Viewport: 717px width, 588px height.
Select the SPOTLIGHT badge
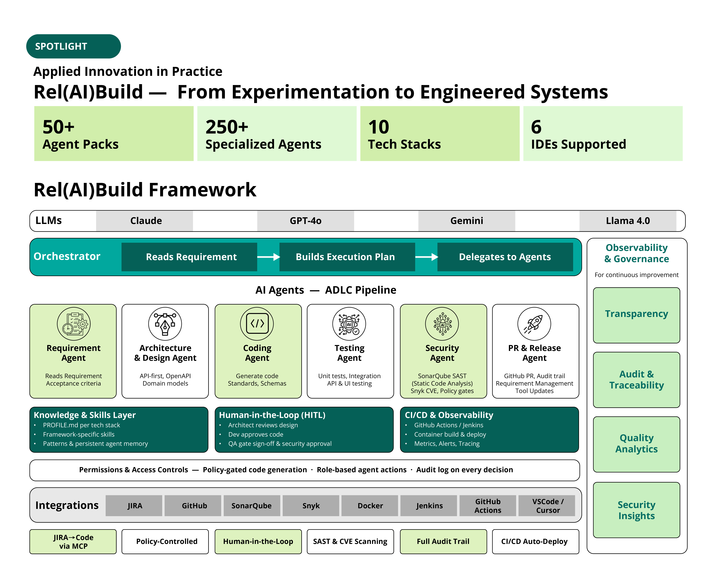coord(73,46)
